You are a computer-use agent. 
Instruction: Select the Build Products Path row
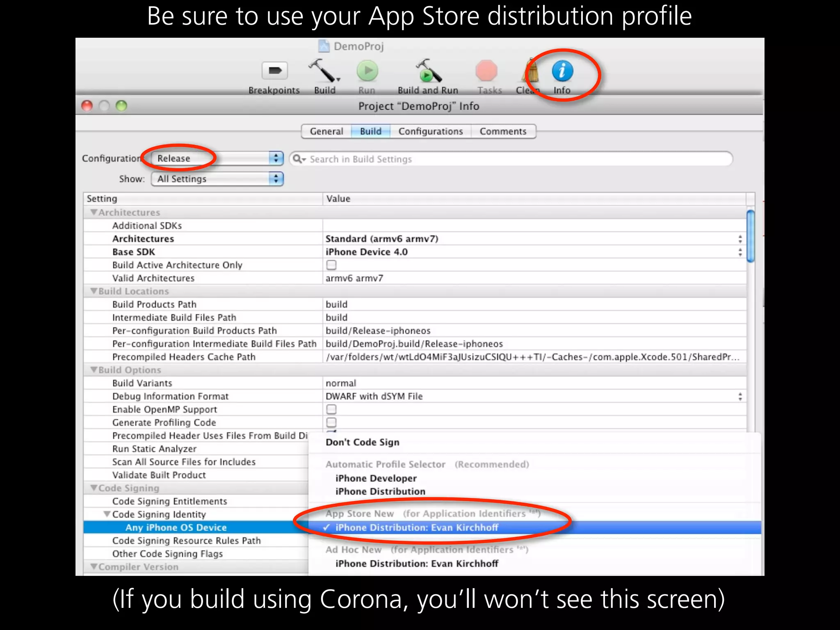tap(415, 304)
